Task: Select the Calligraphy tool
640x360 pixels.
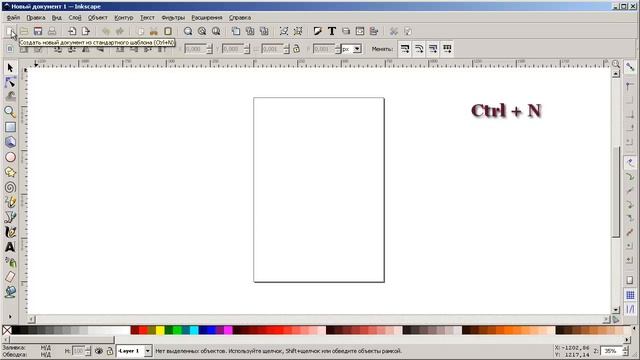Action: point(10,232)
